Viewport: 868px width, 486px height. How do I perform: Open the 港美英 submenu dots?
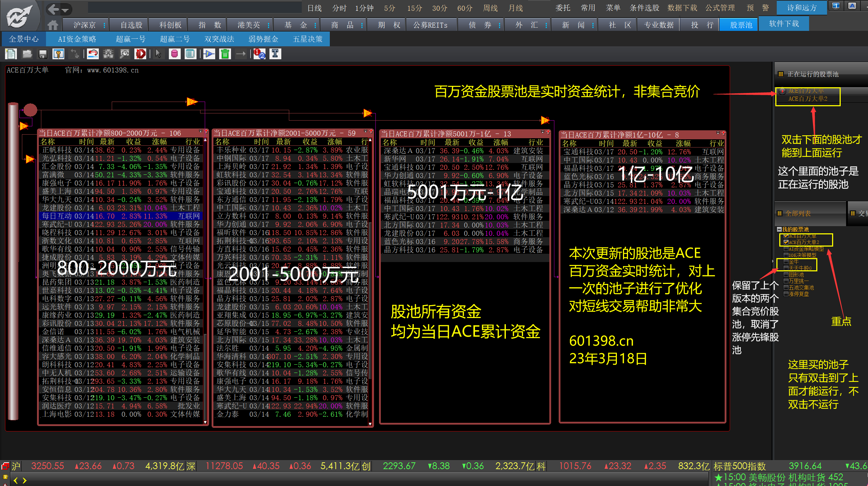269,25
